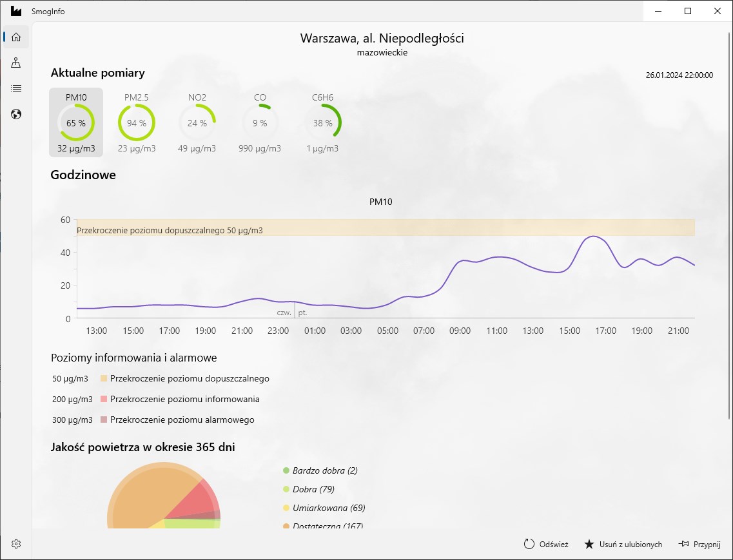The height and width of the screenshot is (560, 733).
Task: Click Przekroczenie poziomu alarmowego legend text
Action: [x=182, y=420]
